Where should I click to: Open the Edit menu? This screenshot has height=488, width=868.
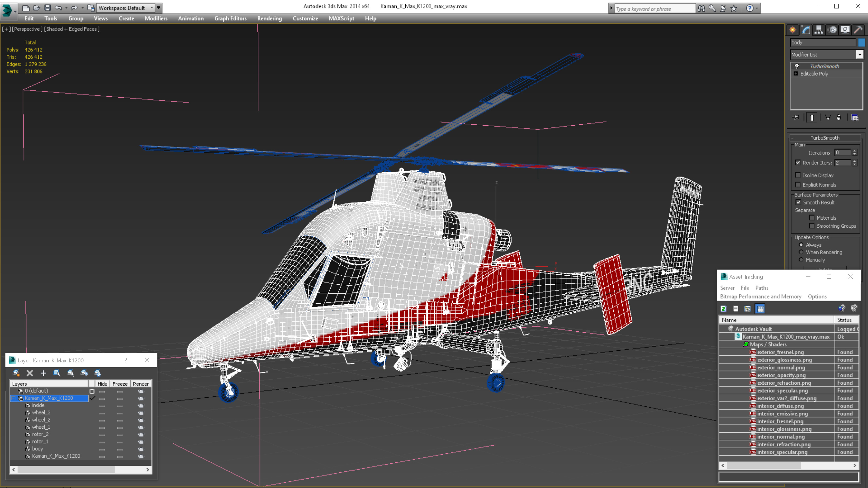click(x=29, y=18)
